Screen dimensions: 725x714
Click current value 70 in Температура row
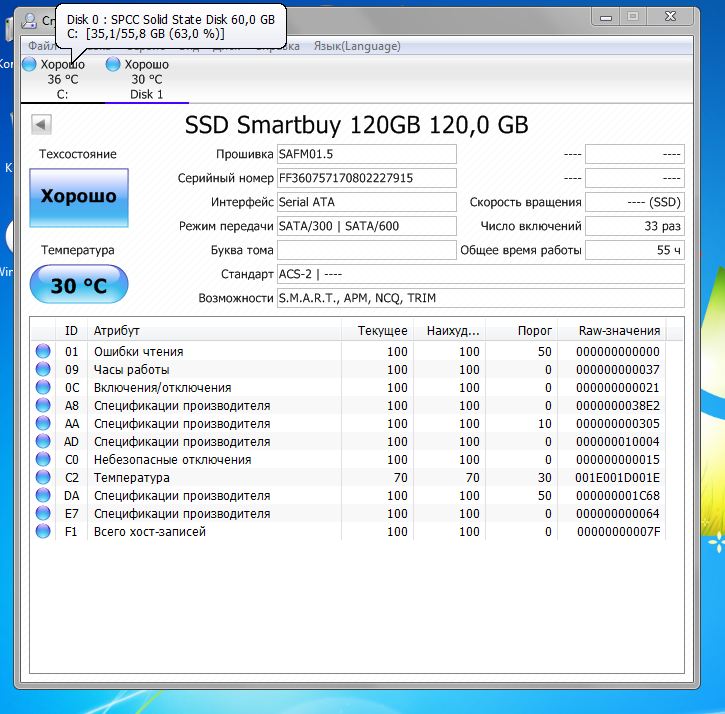coord(400,477)
